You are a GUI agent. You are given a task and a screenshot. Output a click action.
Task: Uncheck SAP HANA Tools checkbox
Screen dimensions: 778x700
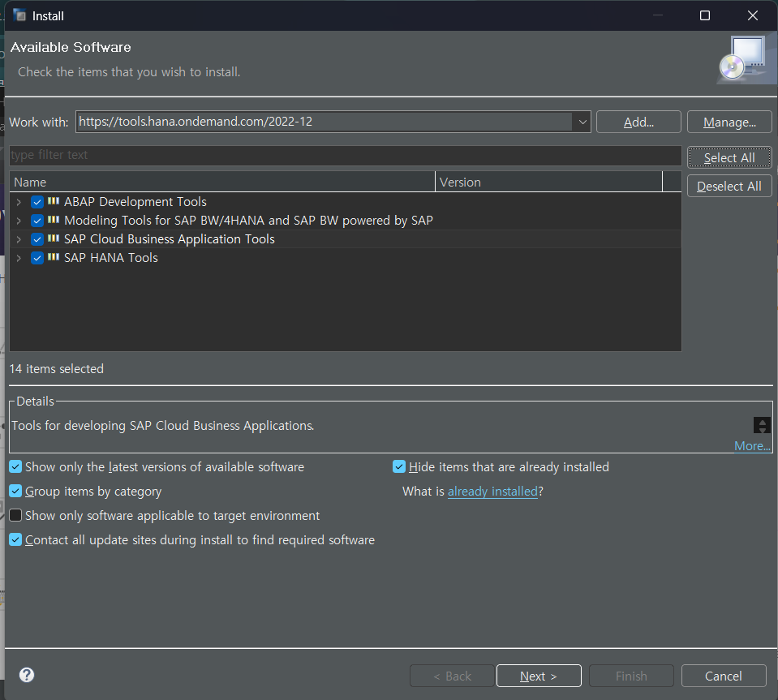pyautogui.click(x=37, y=258)
